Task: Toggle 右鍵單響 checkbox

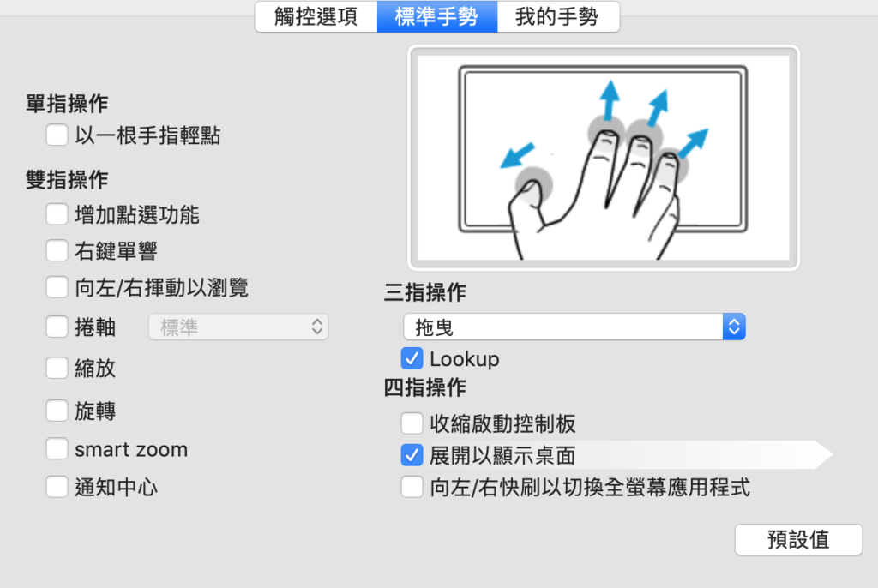Action: click(x=57, y=251)
